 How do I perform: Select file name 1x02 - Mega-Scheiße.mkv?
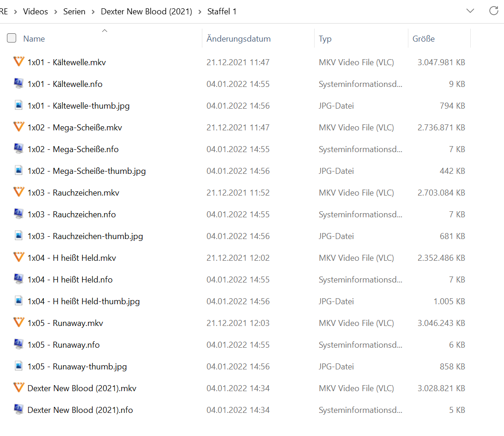[74, 128]
